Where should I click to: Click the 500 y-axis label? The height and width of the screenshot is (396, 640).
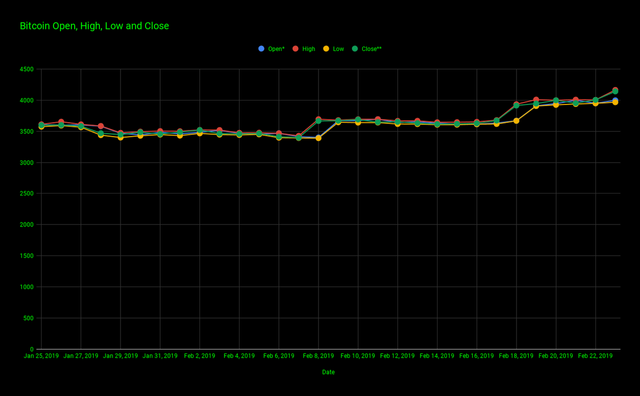[29, 318]
